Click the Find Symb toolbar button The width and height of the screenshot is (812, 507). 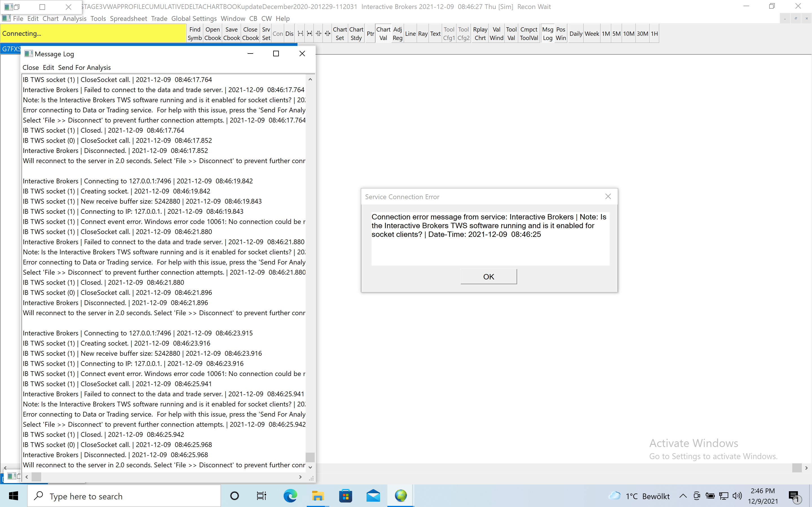tap(195, 34)
